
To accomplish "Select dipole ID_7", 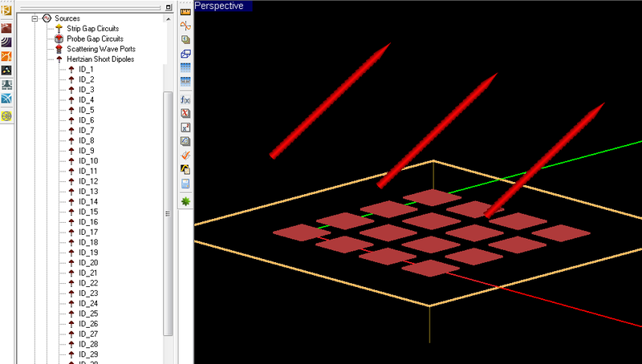I will pos(87,131).
